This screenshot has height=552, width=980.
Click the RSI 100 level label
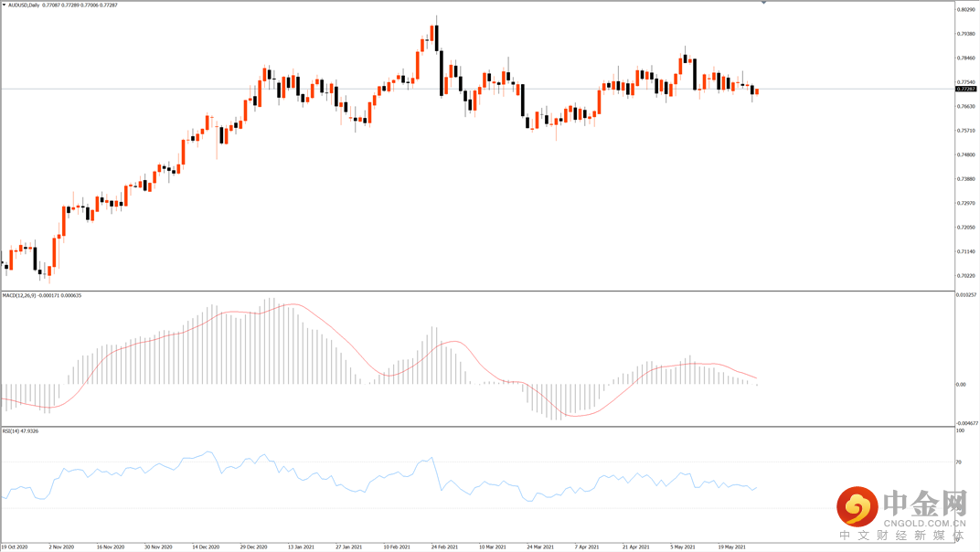[x=961, y=430]
